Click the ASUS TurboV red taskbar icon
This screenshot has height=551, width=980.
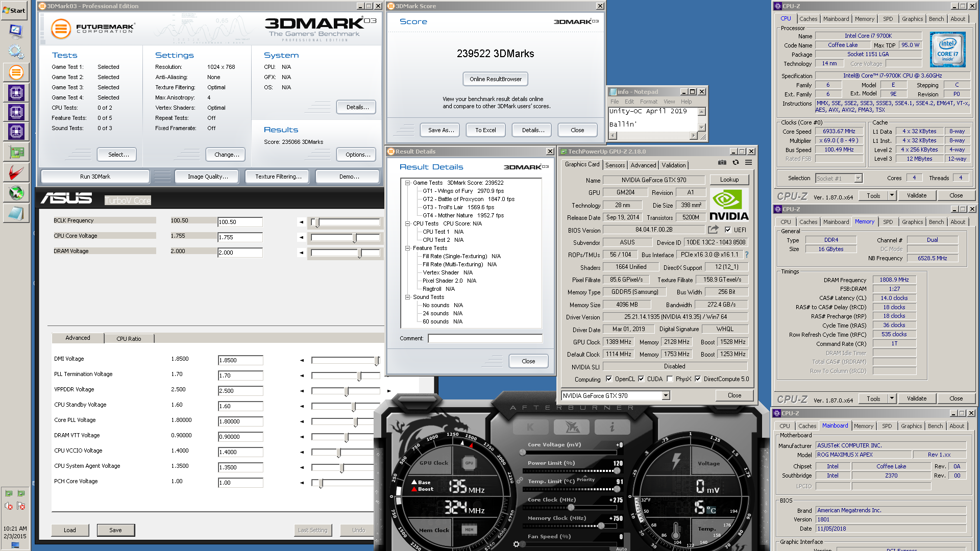coord(16,172)
